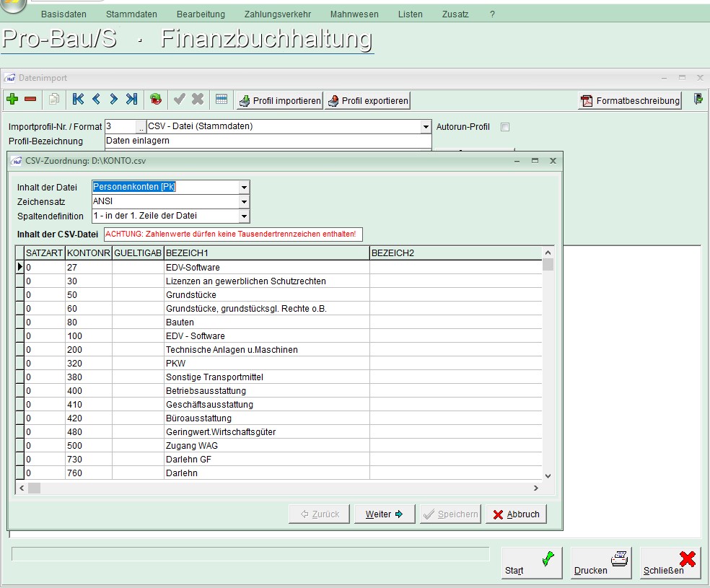The width and height of the screenshot is (710, 588).
Task: Jump to the first record arrow
Action: [78, 100]
